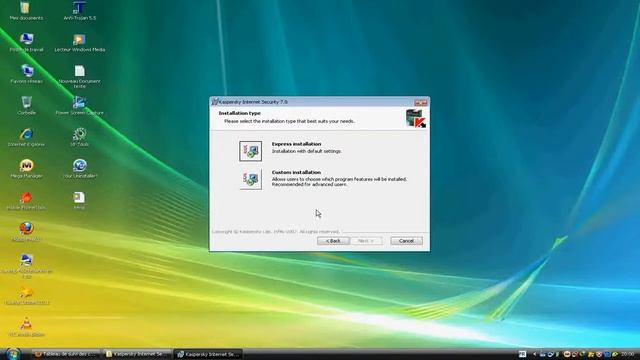Open the XP Tools desktop shortcut
640x360 pixels.
click(80, 137)
